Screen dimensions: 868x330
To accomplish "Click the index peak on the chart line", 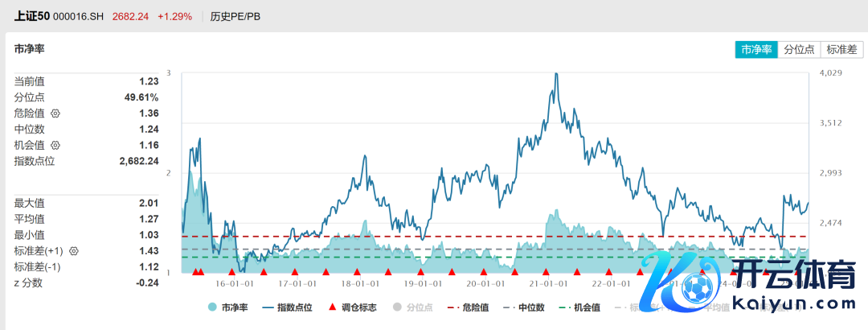I will (556, 74).
